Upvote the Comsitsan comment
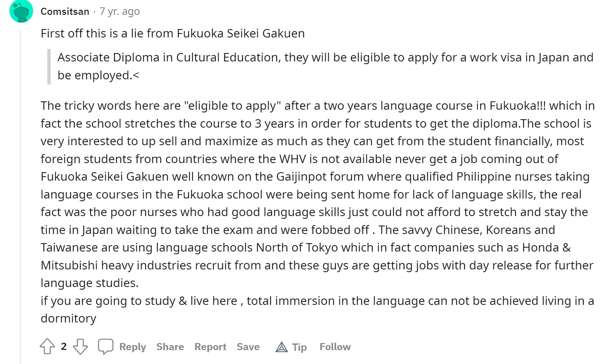Viewport: 609px width, 364px height. point(47,346)
